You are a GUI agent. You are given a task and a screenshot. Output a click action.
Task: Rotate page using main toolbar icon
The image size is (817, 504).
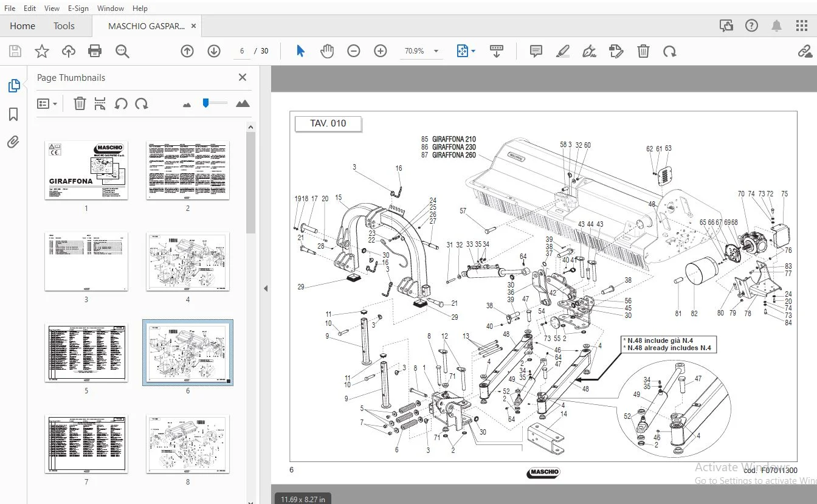(x=670, y=51)
